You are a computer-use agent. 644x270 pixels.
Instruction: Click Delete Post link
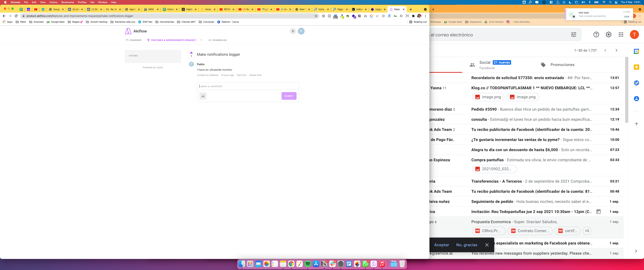pyautogui.click(x=256, y=75)
